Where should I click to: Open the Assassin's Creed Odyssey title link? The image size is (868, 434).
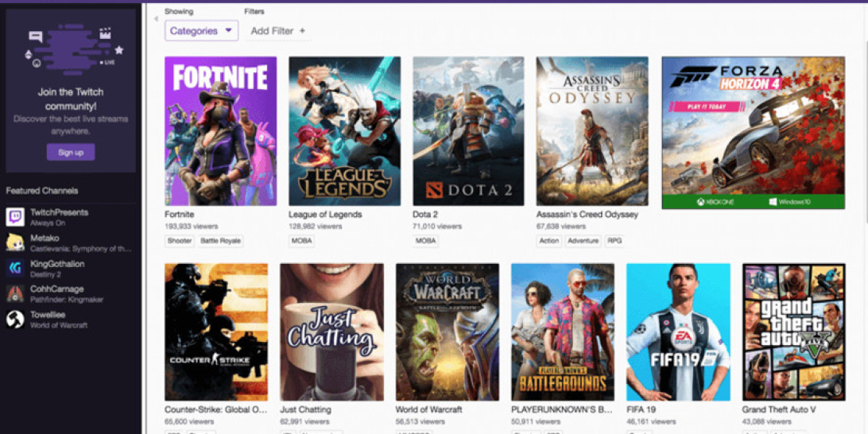click(x=587, y=215)
